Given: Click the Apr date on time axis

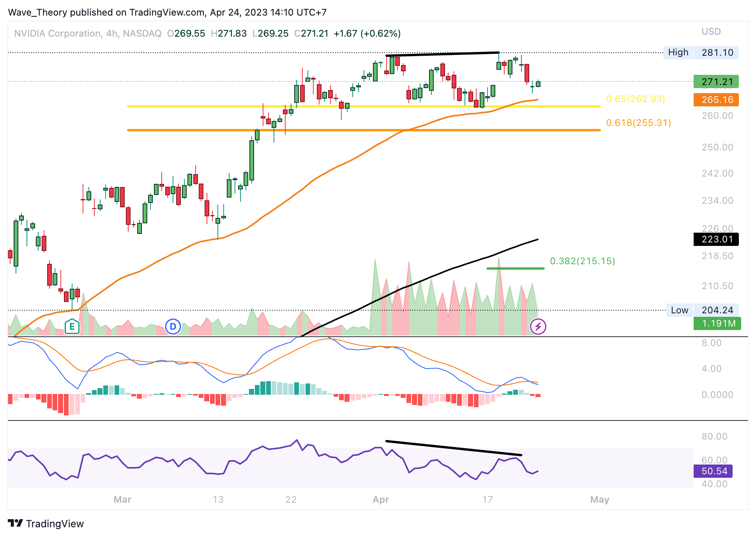Looking at the screenshot, I should [381, 499].
